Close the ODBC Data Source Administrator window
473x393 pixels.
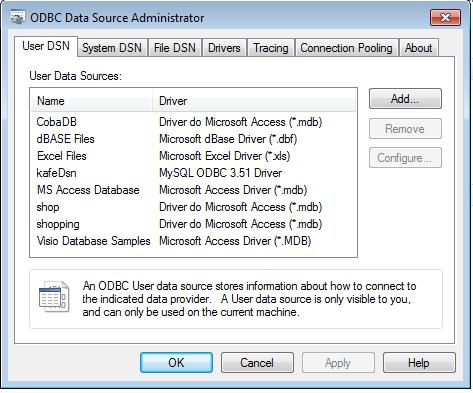[445, 17]
